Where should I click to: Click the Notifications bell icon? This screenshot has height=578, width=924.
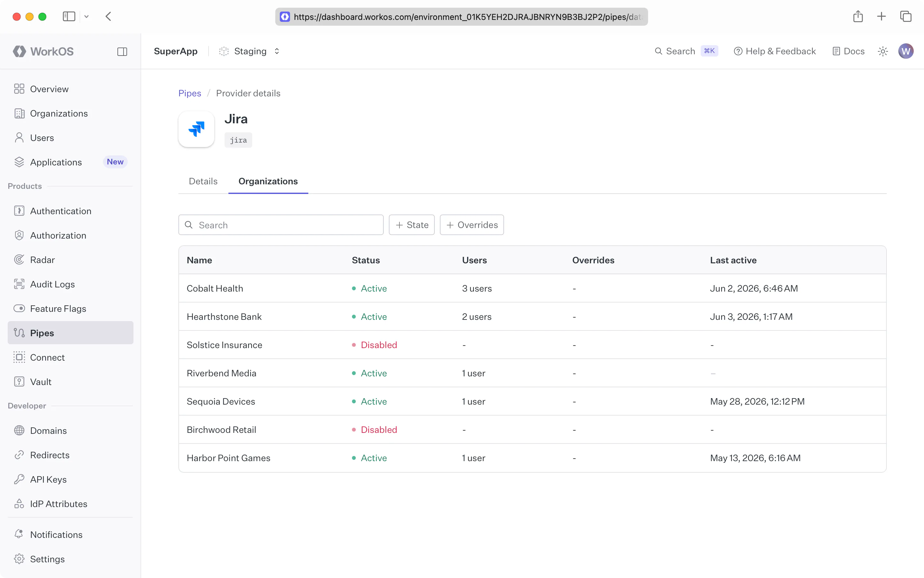click(19, 534)
